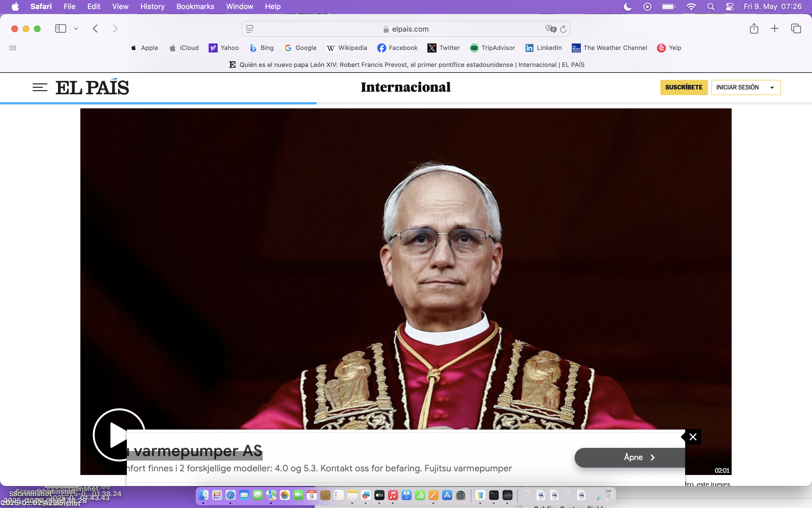Open the Music app from the dock
812x508 pixels.
point(393,495)
